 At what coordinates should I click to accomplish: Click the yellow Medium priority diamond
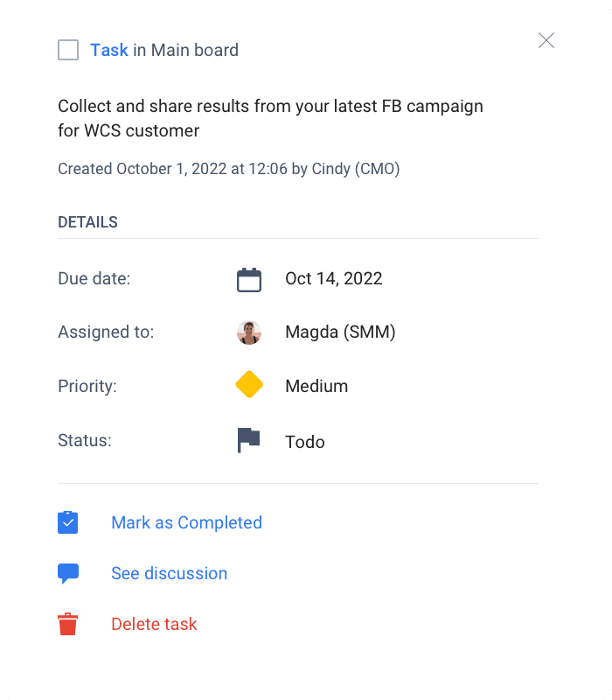[249, 386]
